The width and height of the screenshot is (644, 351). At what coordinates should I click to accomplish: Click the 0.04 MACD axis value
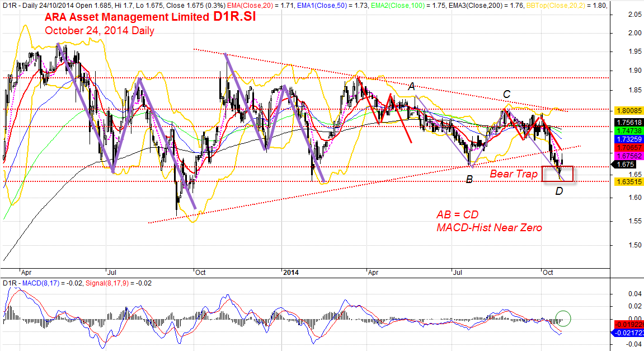click(635, 293)
